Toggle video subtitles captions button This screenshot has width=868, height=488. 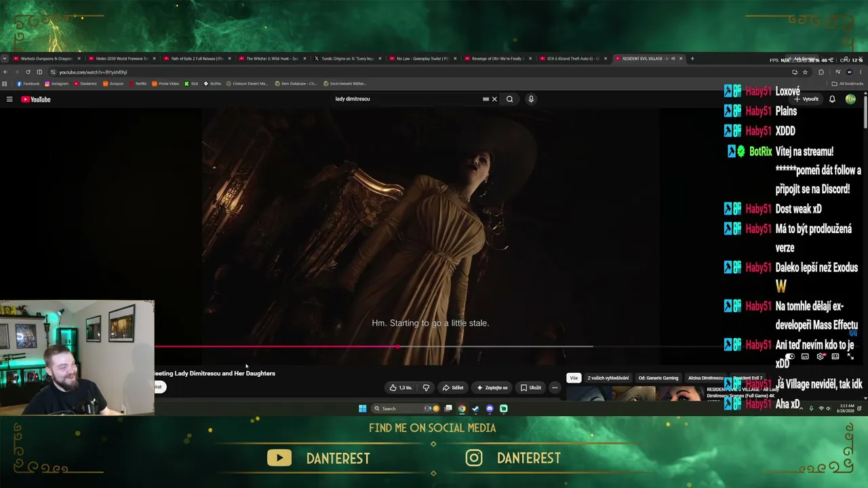coord(805,357)
